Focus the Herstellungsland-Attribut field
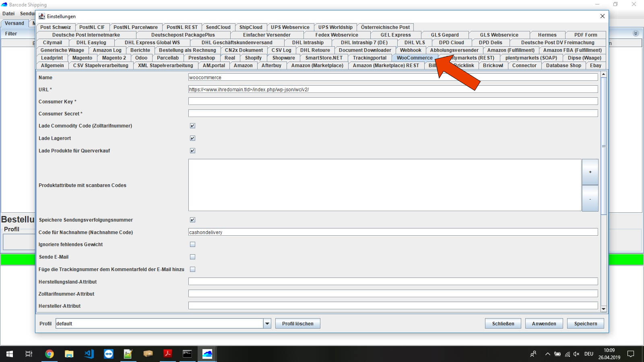Image resolution: width=644 pixels, height=362 pixels. (x=393, y=282)
